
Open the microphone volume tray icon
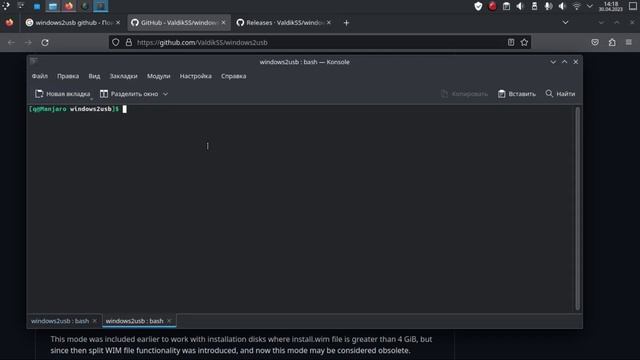click(x=548, y=6)
